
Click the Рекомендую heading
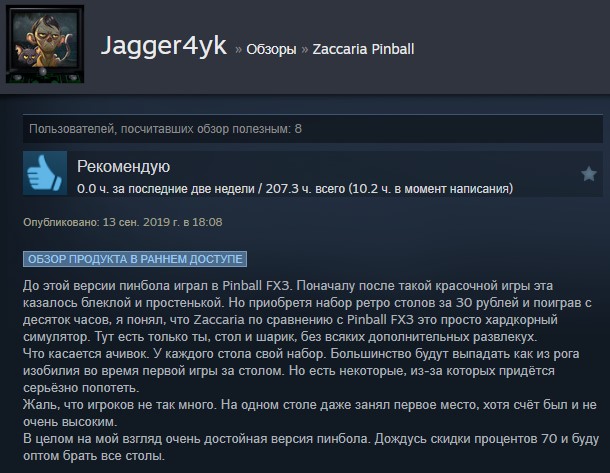tap(123, 166)
